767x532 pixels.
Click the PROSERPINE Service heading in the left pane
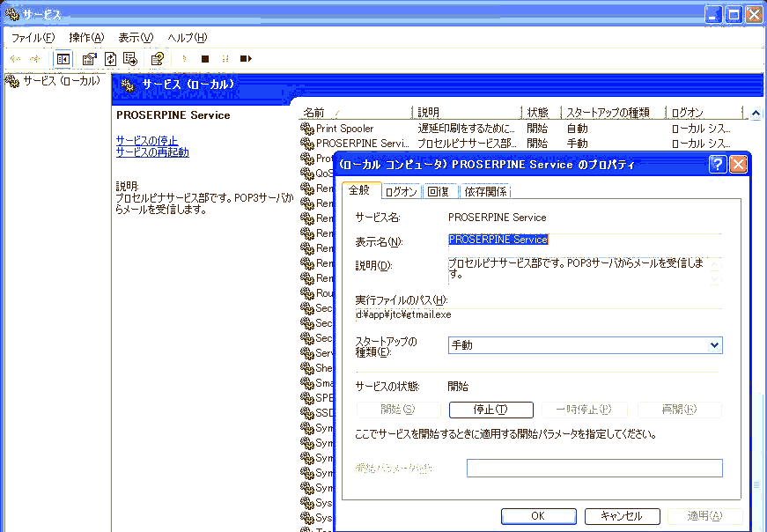pyautogui.click(x=173, y=115)
